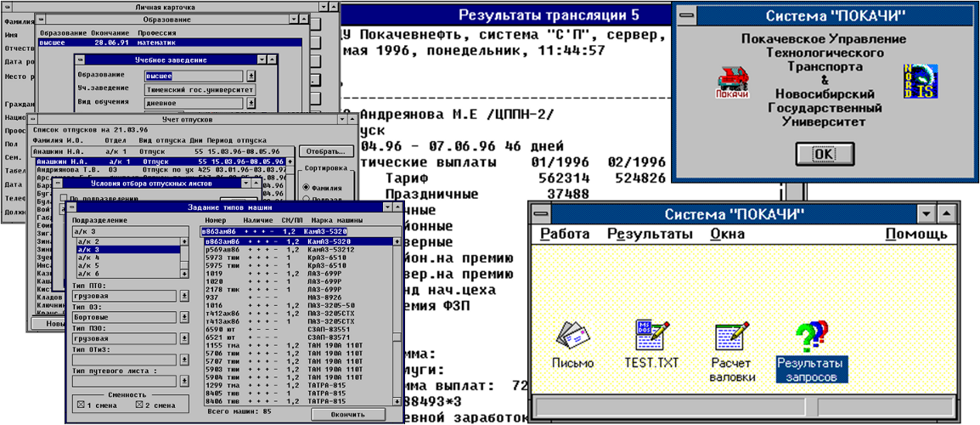Click the Подразделение list scrollbar thumb
Viewport: 980px width, 425px height.
pyautogui.click(x=184, y=266)
